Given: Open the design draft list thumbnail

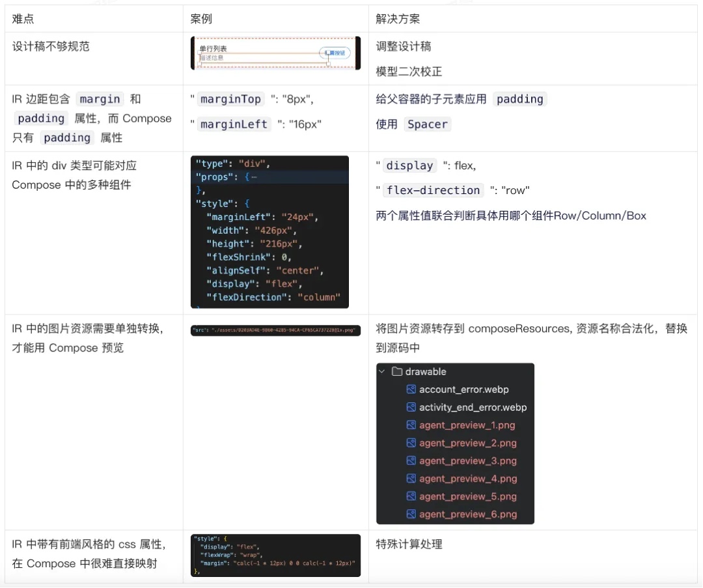Looking at the screenshot, I should (275, 53).
